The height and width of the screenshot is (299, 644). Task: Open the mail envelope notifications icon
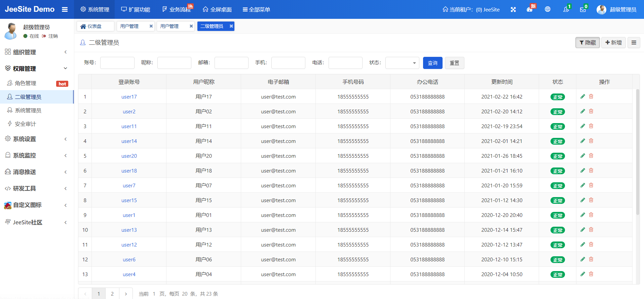583,9
